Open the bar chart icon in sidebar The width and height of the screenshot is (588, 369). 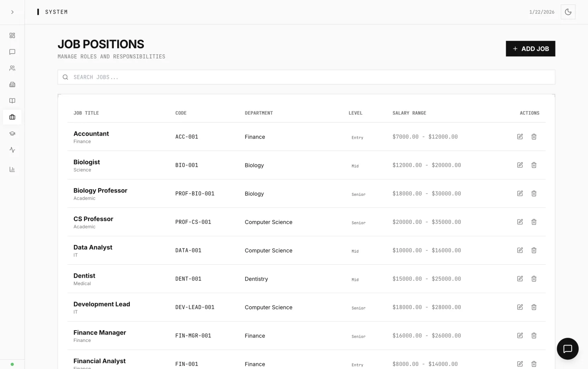tap(12, 169)
